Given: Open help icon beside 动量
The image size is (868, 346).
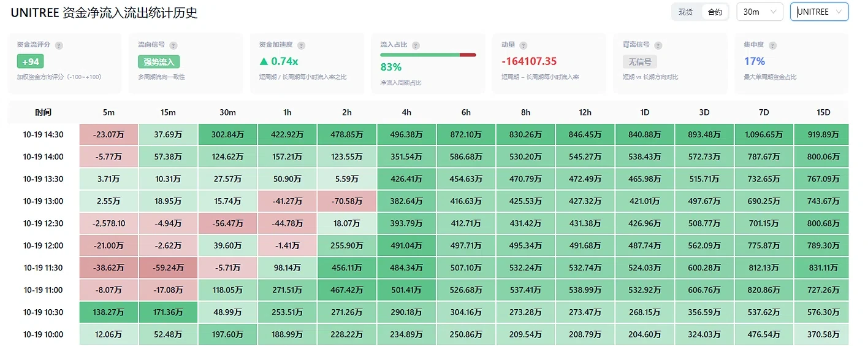Looking at the screenshot, I should click(523, 45).
